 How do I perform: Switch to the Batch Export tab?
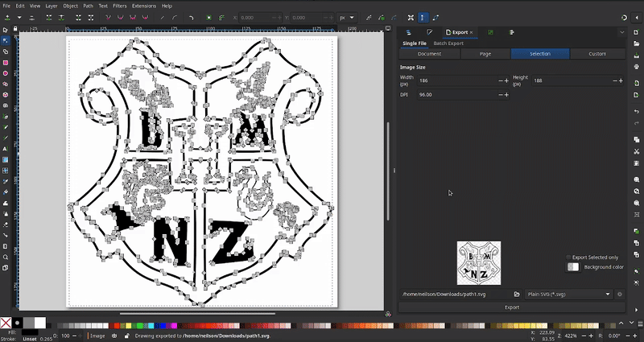pyautogui.click(x=447, y=43)
